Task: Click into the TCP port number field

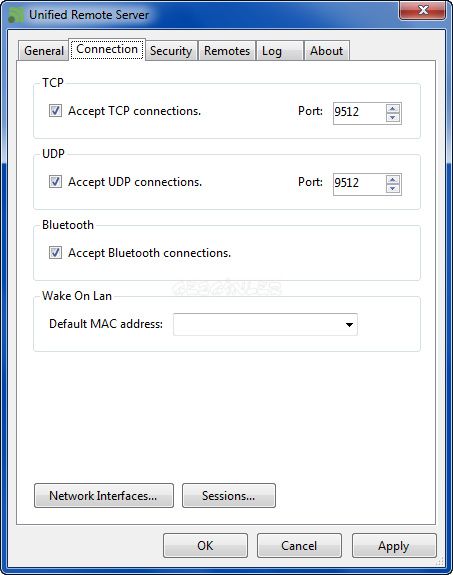Action: pyautogui.click(x=359, y=113)
